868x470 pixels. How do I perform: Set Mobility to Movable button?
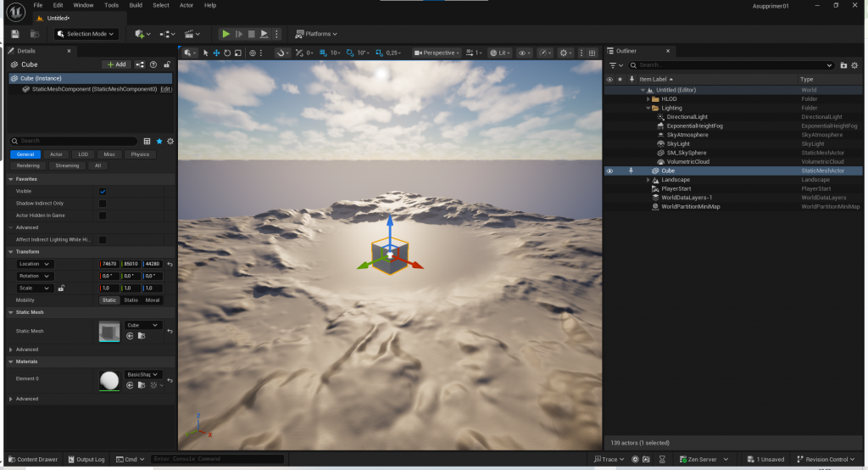coord(153,300)
